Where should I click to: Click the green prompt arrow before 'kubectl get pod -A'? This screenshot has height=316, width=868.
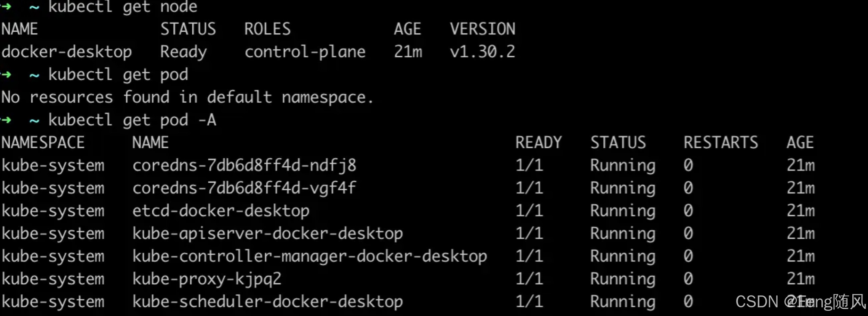(6, 120)
